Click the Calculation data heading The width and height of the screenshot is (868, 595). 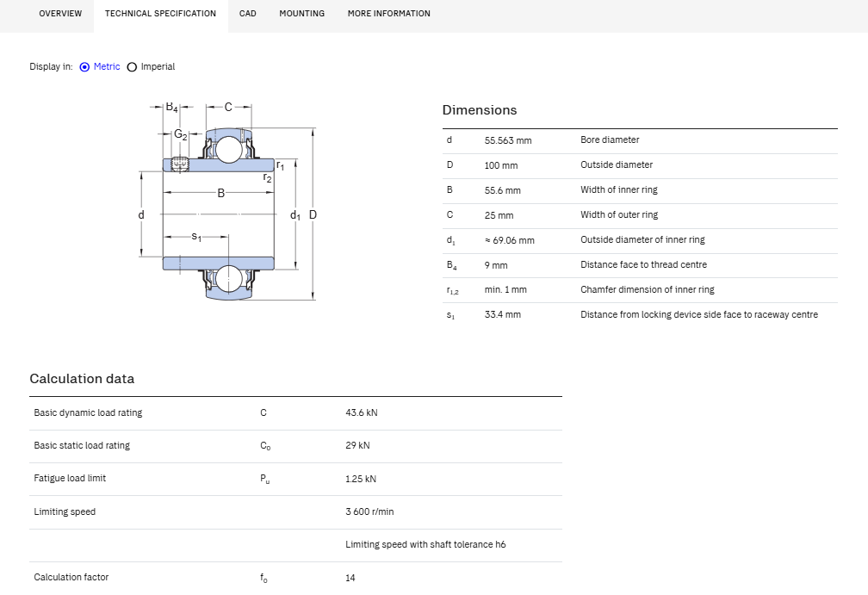click(x=82, y=379)
